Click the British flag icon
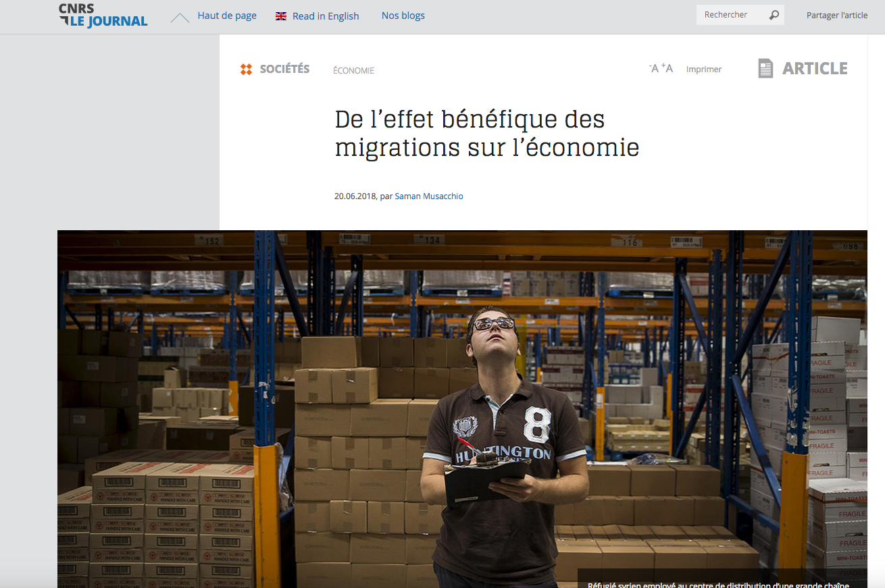Image resolution: width=885 pixels, height=588 pixels. pyautogui.click(x=281, y=16)
